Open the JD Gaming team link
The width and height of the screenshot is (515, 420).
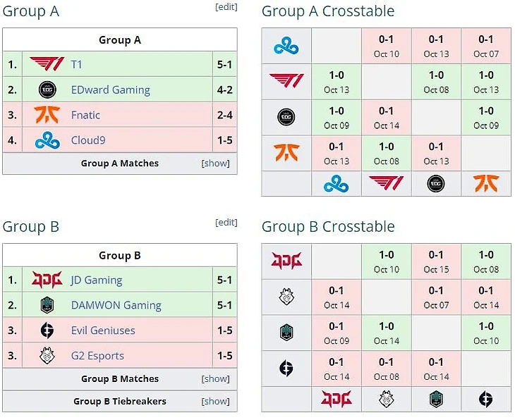click(97, 280)
